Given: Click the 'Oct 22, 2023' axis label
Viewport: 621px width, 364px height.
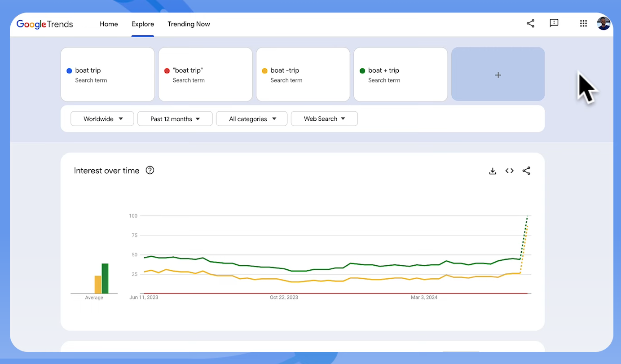Looking at the screenshot, I should [284, 297].
